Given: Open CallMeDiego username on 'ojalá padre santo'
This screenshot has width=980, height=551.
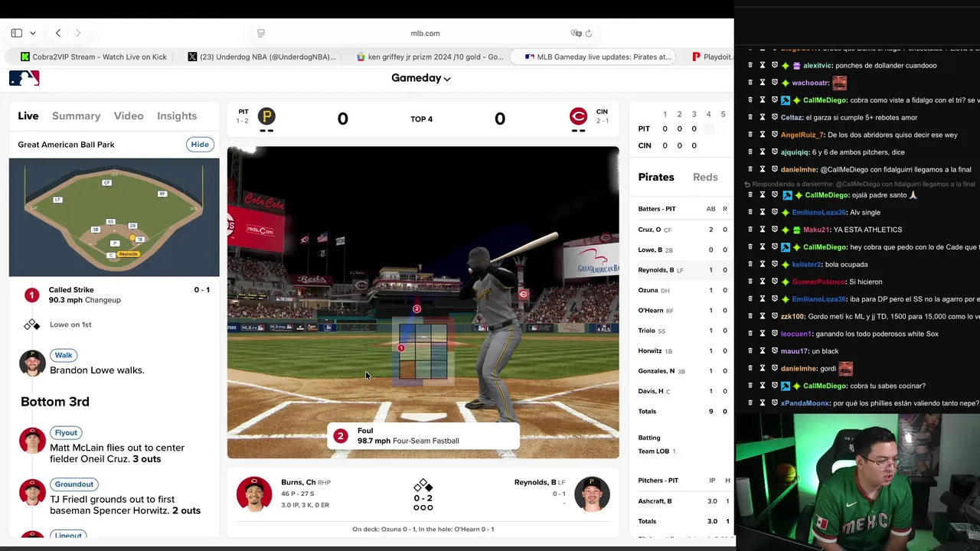Looking at the screenshot, I should (825, 195).
